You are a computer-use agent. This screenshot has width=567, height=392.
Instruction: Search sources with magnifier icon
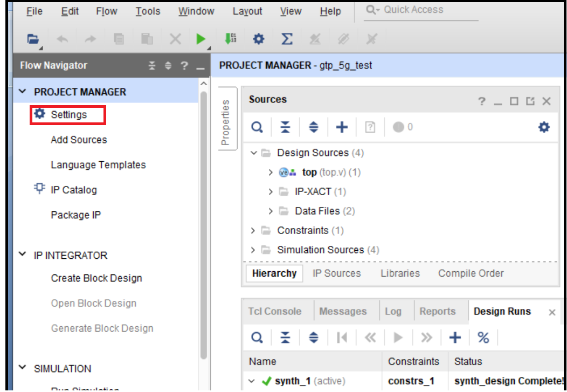click(257, 127)
